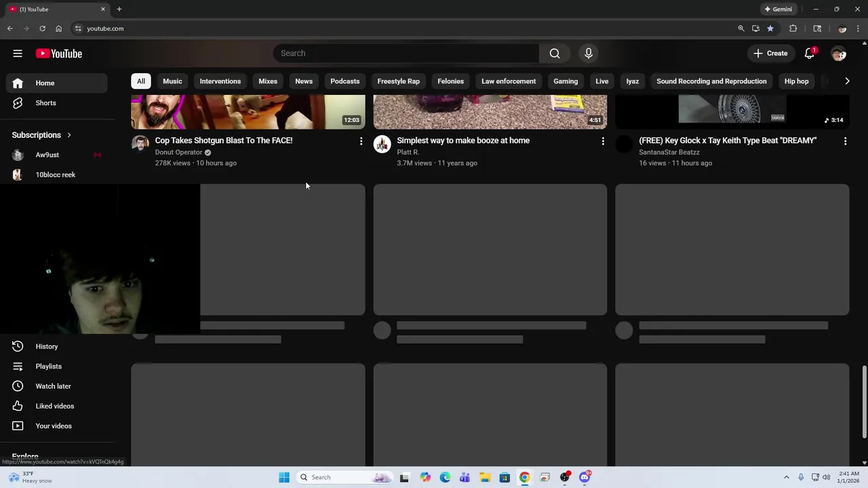Open Shorts in sidebar
The height and width of the screenshot is (488, 868).
point(57,103)
